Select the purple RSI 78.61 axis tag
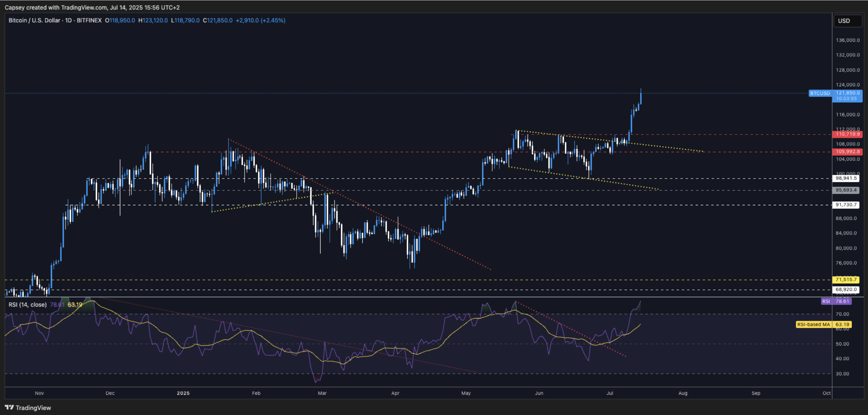 click(x=836, y=301)
